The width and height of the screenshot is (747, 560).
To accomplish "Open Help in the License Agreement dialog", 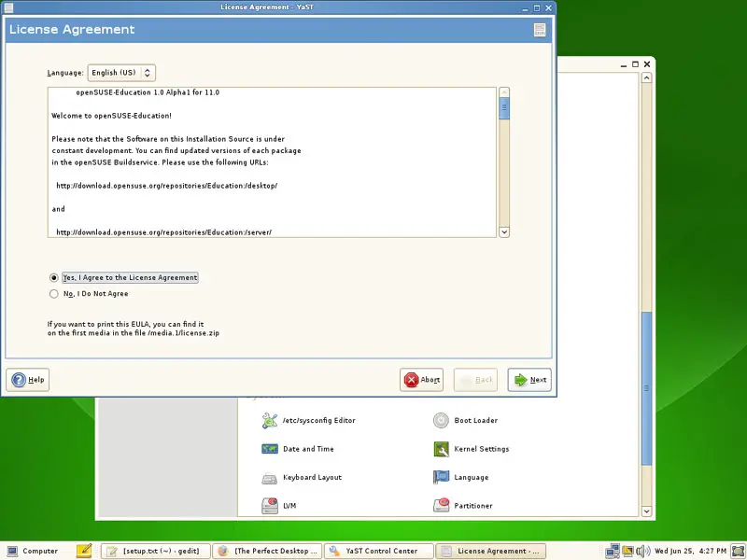I will (x=28, y=380).
